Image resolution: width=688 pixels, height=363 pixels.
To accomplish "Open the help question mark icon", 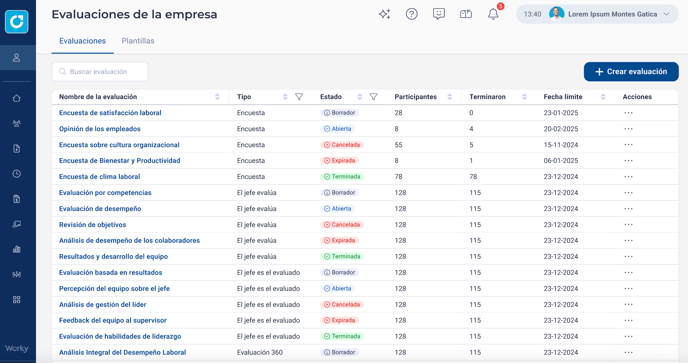I will [x=412, y=14].
